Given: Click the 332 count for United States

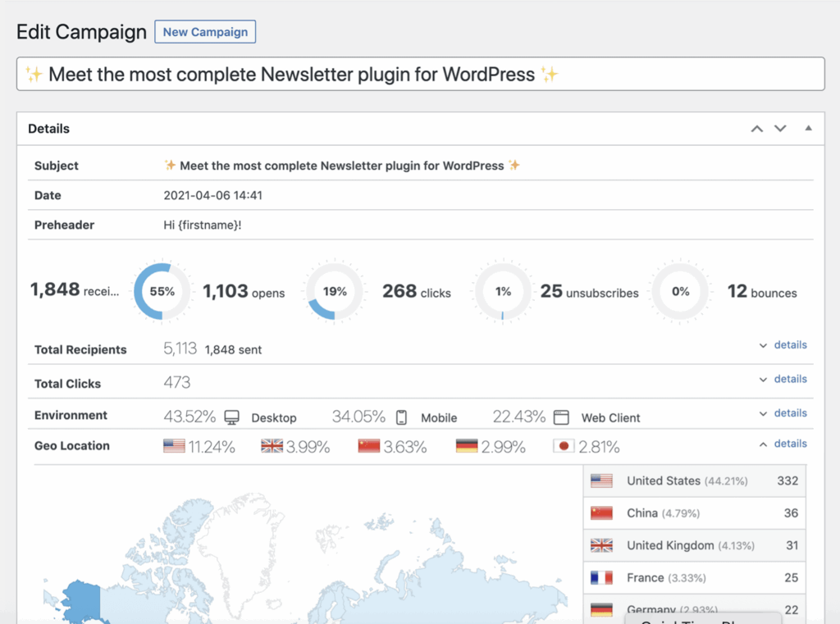Looking at the screenshot, I should pos(787,481).
